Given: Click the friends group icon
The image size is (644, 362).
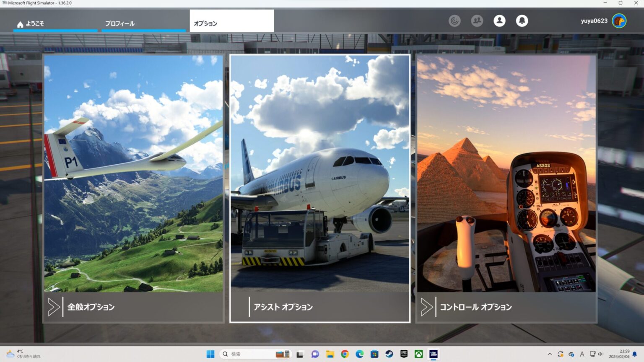Looking at the screenshot, I should [x=477, y=21].
